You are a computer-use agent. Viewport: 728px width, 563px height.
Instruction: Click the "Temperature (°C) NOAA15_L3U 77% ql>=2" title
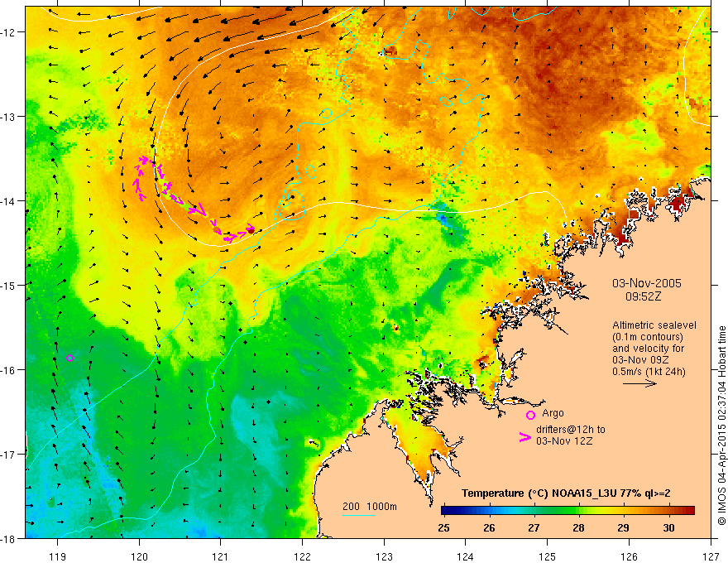tap(566, 493)
